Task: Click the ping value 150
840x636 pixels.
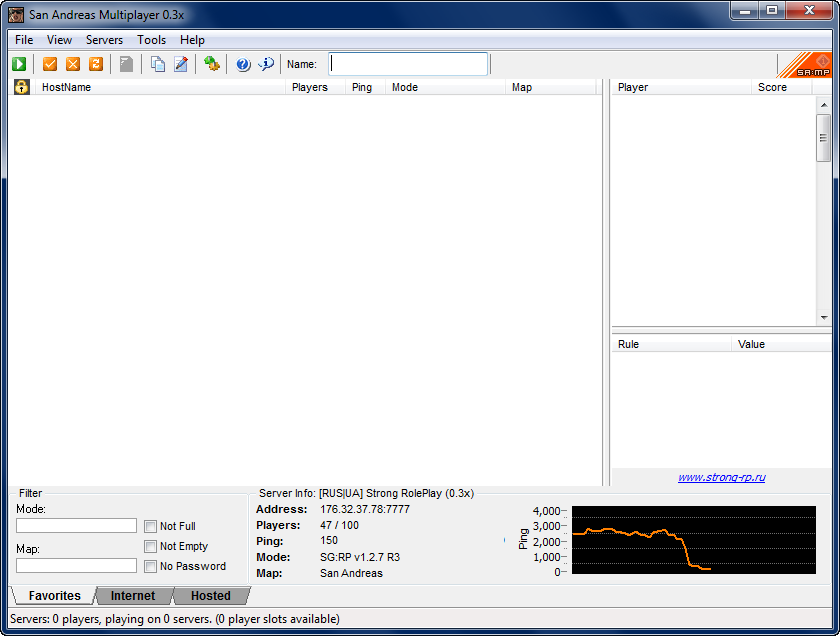Action: click(329, 541)
